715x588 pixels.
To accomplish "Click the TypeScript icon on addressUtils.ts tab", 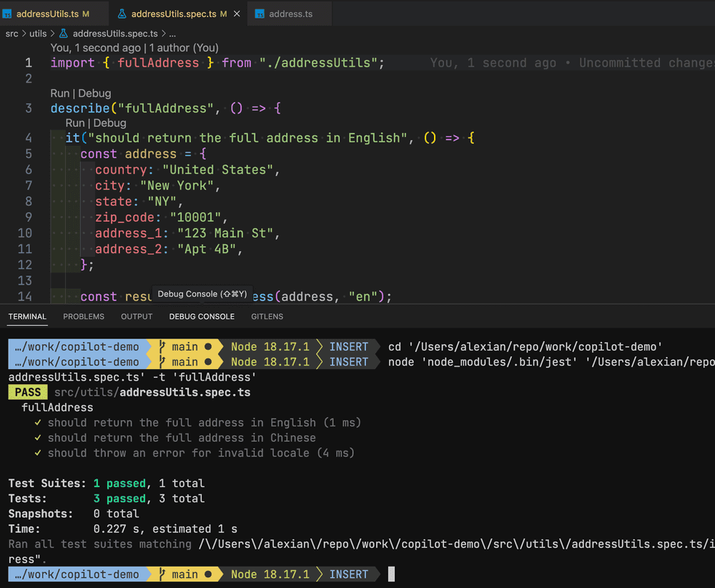I will pos(8,14).
